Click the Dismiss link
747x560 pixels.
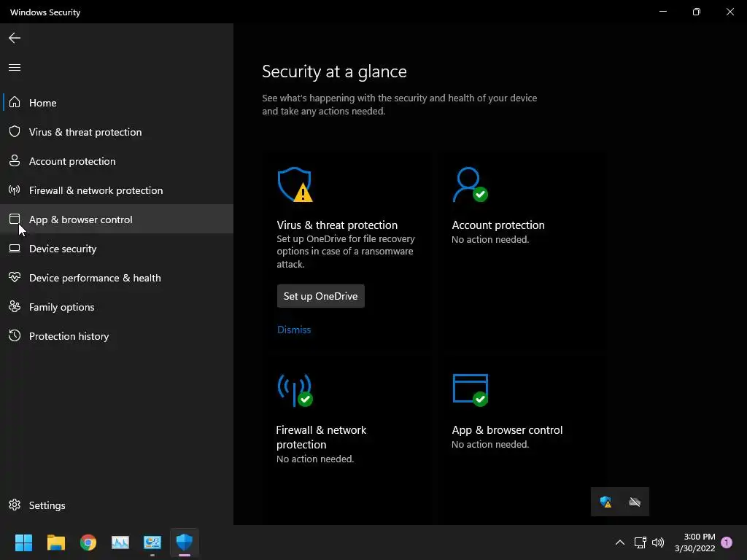294,330
